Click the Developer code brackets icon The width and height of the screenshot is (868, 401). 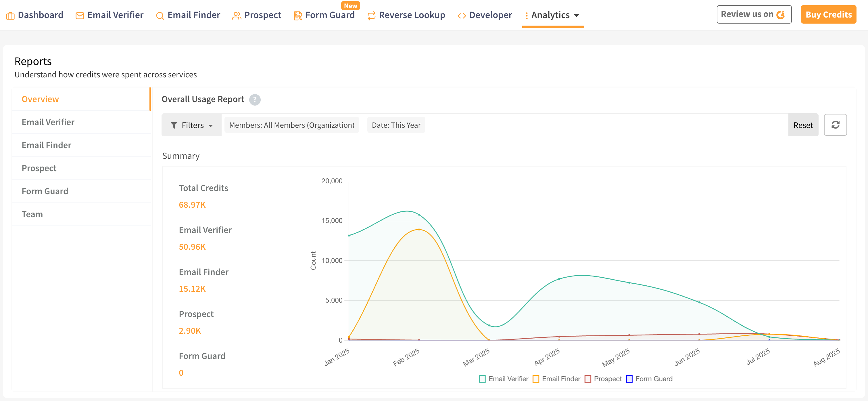462,16
